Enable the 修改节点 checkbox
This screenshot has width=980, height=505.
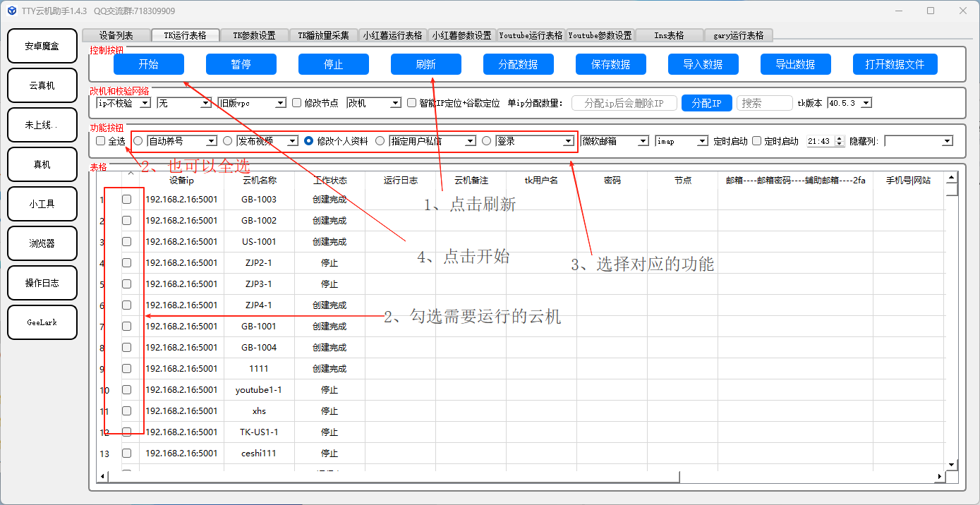(x=296, y=103)
